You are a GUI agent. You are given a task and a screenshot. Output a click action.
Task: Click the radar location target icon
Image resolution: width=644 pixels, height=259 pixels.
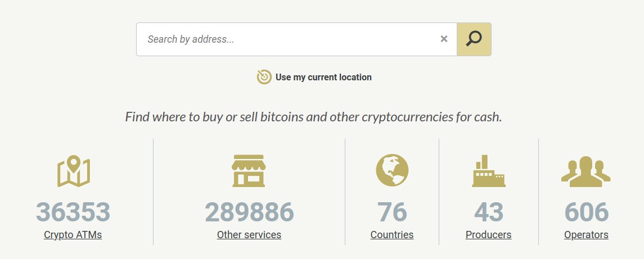pos(264,77)
